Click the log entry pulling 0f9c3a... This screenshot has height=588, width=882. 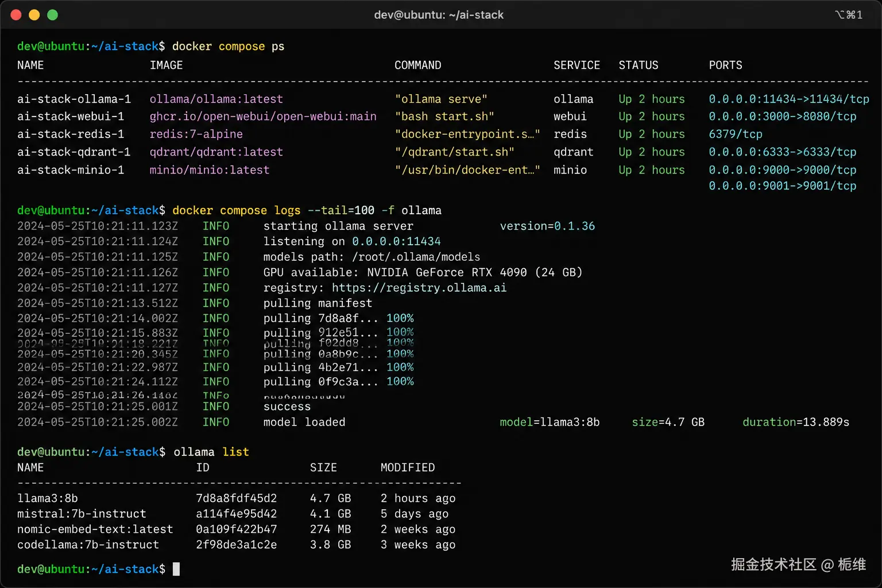321,382
